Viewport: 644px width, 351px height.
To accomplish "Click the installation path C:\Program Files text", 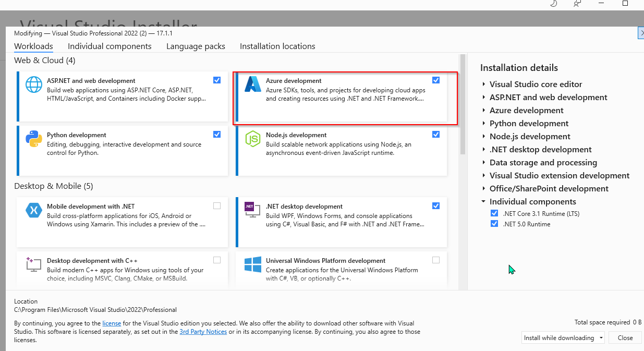I will (95, 310).
